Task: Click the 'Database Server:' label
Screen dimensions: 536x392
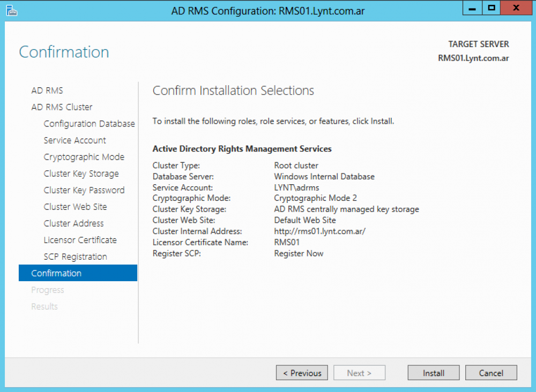Action: coord(183,177)
